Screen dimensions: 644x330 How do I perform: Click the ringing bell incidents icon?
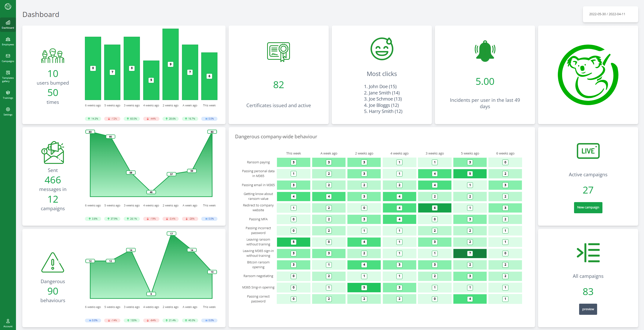click(485, 51)
